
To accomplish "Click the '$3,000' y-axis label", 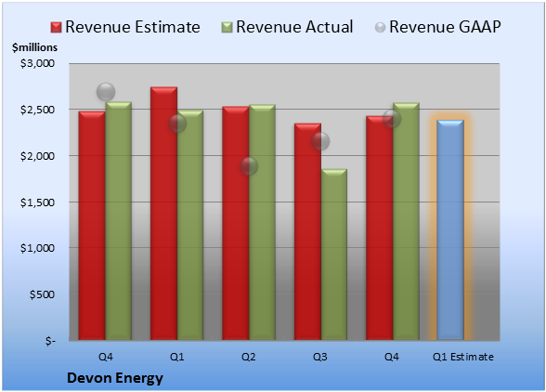I will coord(37,63).
